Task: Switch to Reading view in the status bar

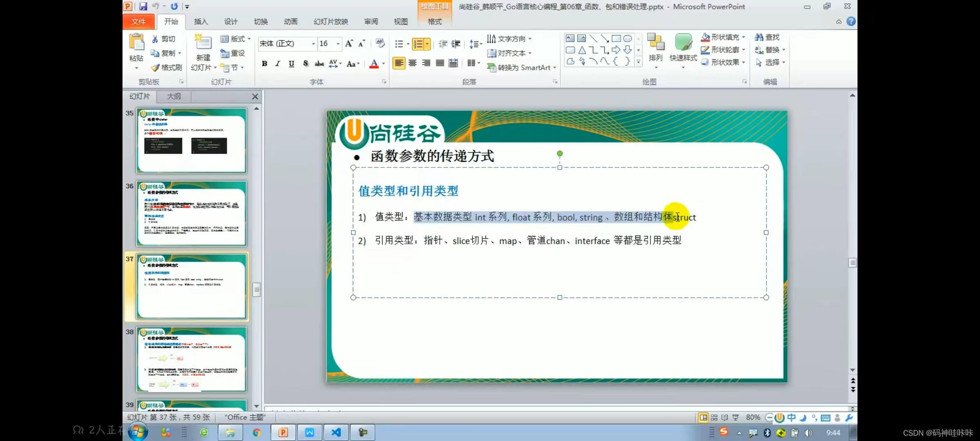Action: tap(725, 417)
